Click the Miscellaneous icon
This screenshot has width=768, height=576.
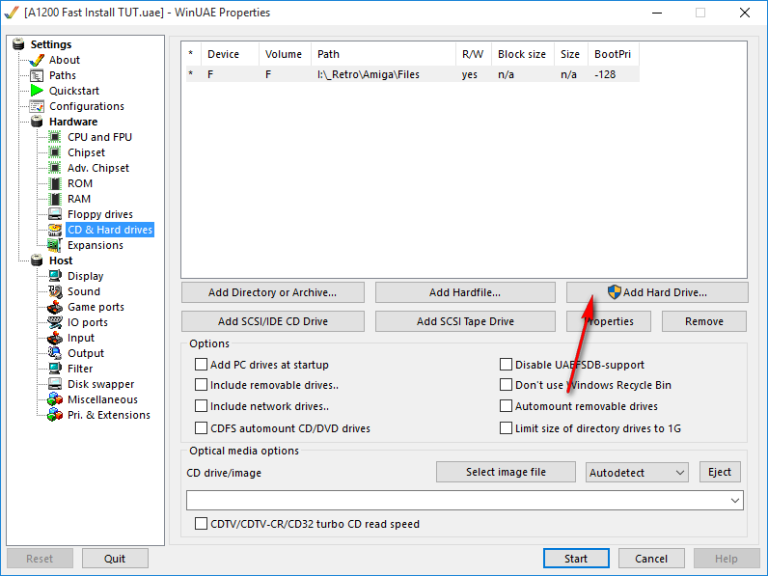(55, 400)
